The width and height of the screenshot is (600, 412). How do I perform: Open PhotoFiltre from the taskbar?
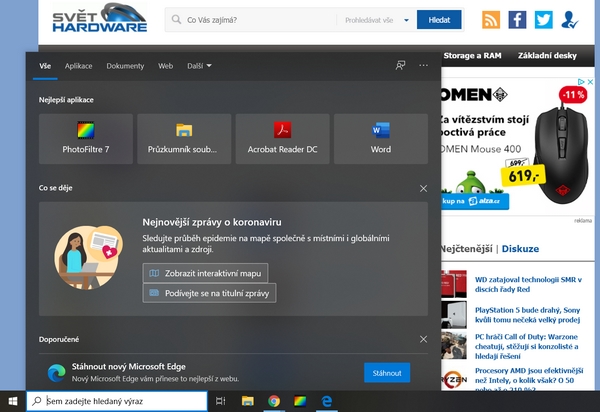(300, 401)
